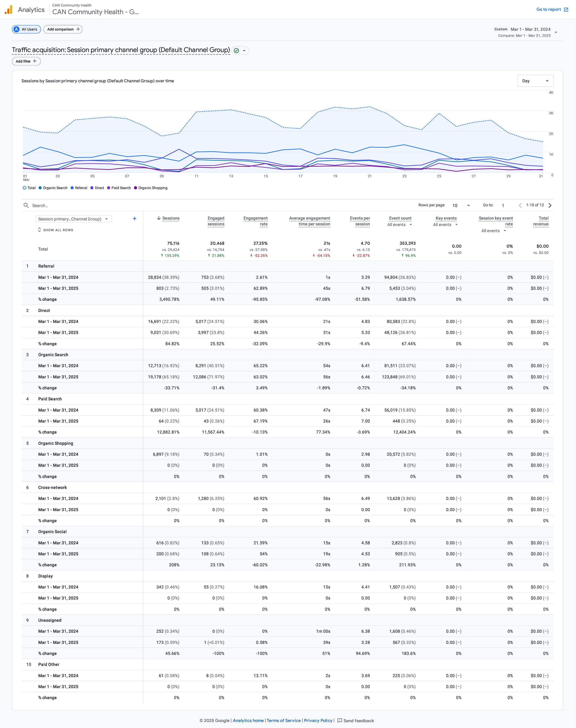The width and height of the screenshot is (576, 728).
Task: Open the Day granularity dropdown
Action: tap(535, 81)
